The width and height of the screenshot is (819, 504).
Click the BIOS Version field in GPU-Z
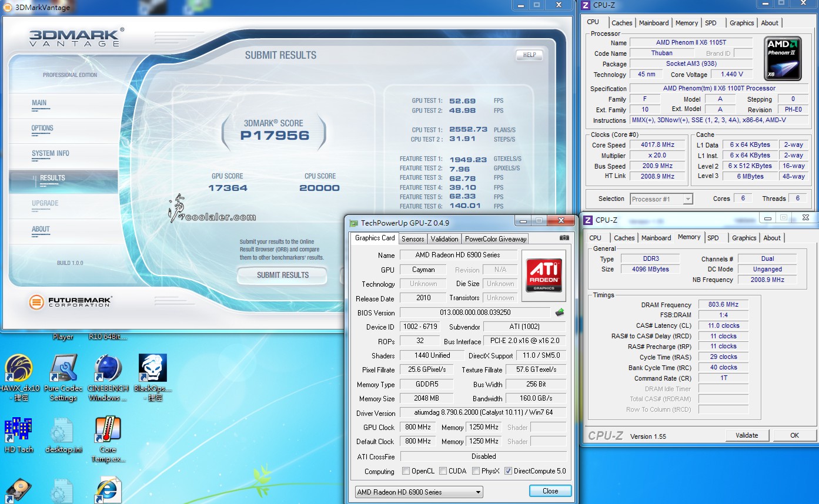pyautogui.click(x=475, y=313)
